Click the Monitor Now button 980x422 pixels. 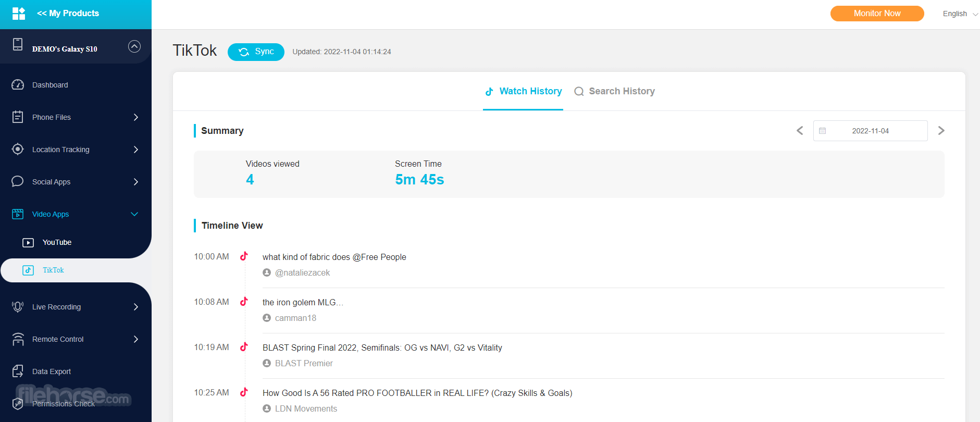pos(877,14)
